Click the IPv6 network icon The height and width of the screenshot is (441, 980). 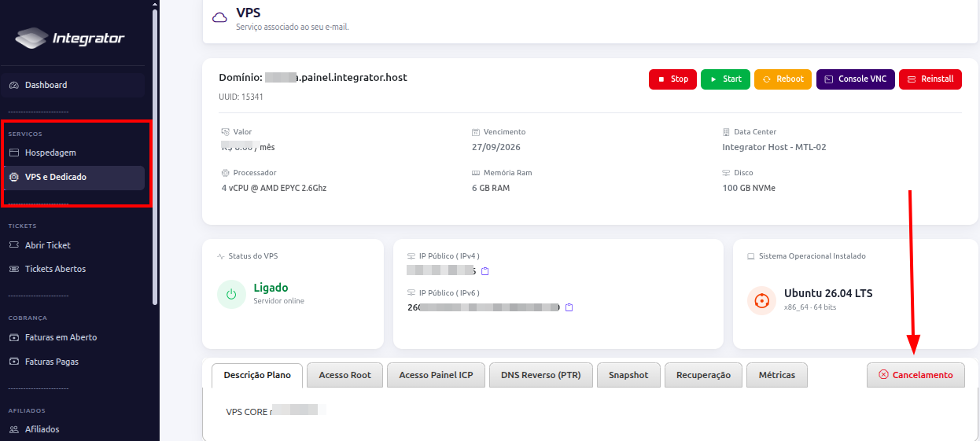(x=411, y=293)
